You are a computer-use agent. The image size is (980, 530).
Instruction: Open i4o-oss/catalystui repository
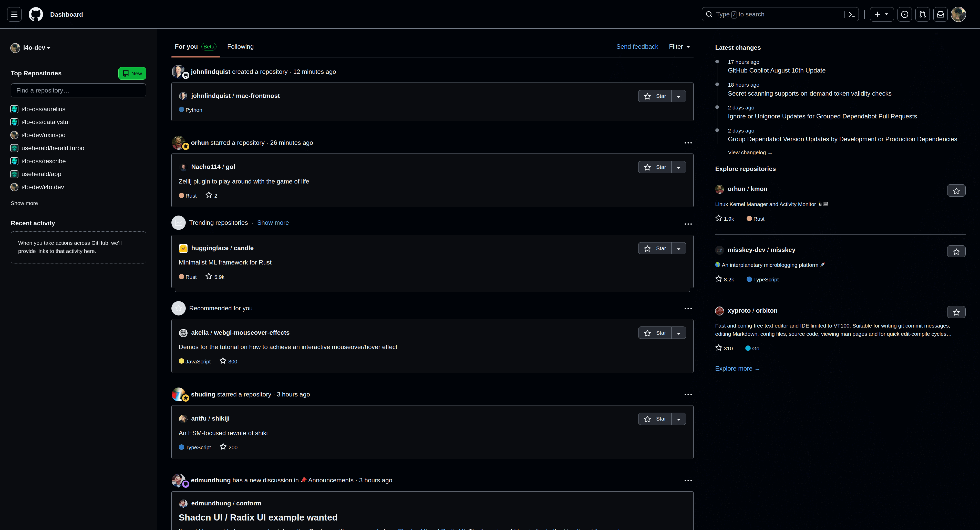pos(45,122)
